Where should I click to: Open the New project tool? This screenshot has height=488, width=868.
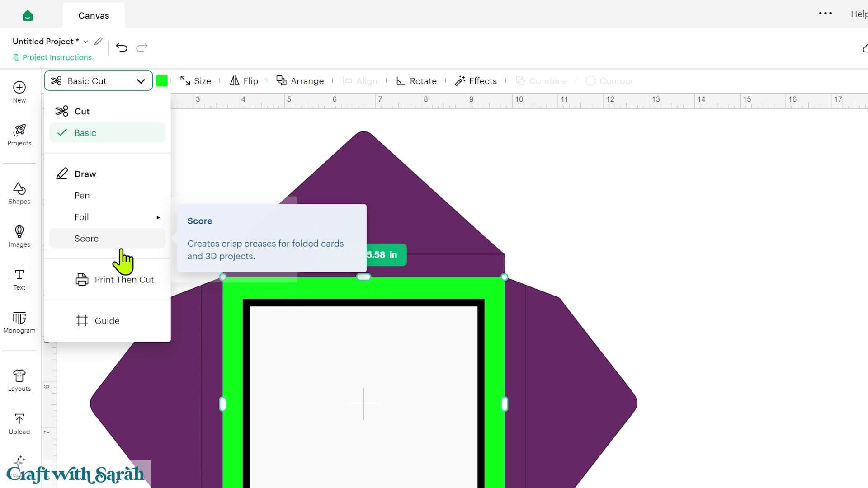tap(19, 92)
